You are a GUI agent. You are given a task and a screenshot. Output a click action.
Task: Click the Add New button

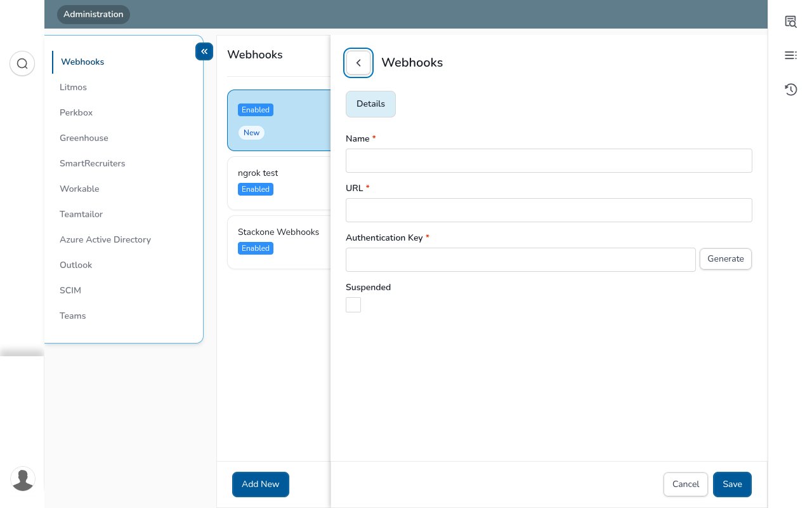pyautogui.click(x=261, y=484)
